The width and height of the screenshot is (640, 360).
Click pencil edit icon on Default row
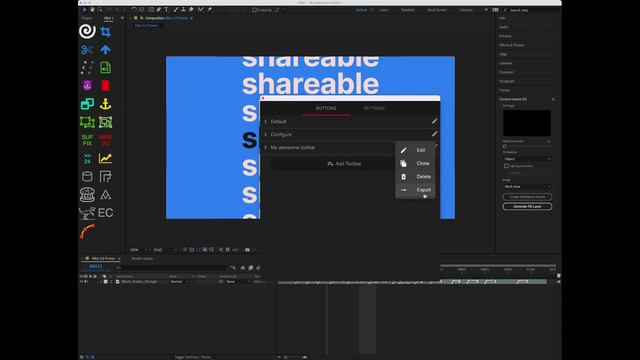coord(434,121)
